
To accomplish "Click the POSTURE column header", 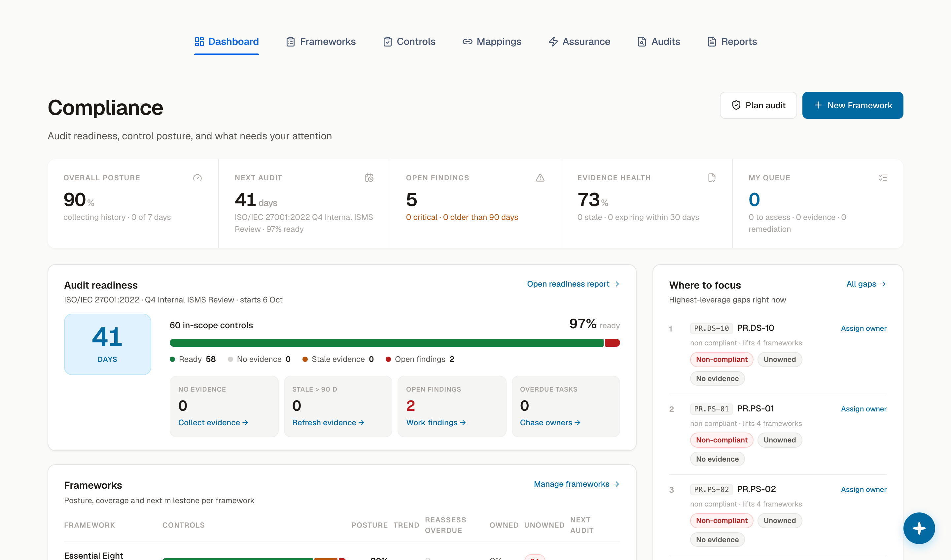I will 370,525.
